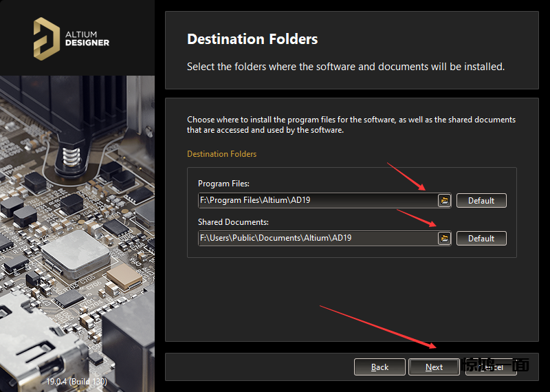Cancel the Altium Designer installation

(491, 367)
